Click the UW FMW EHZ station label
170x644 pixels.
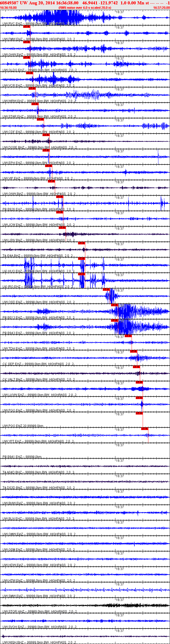(x=39, y=39)
